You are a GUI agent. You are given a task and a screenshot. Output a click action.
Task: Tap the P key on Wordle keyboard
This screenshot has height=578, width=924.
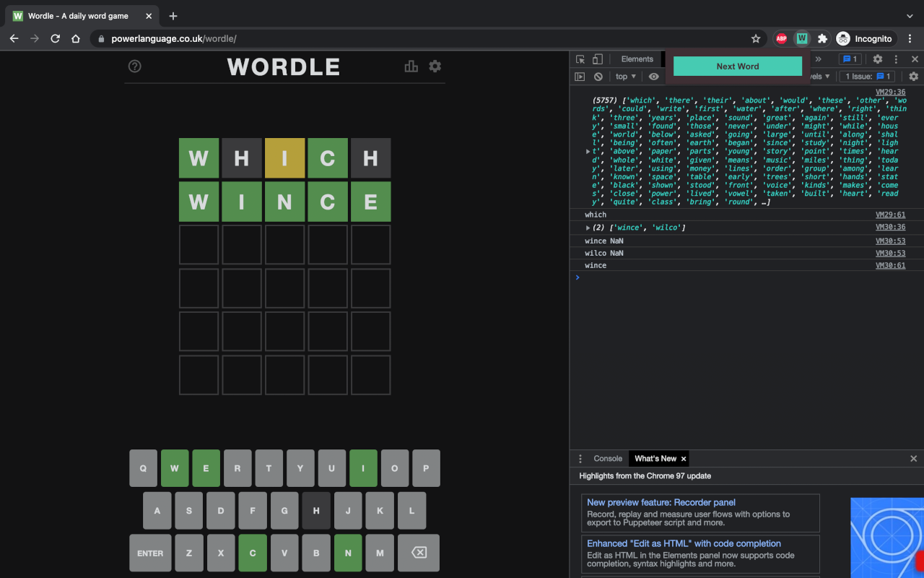tap(426, 468)
